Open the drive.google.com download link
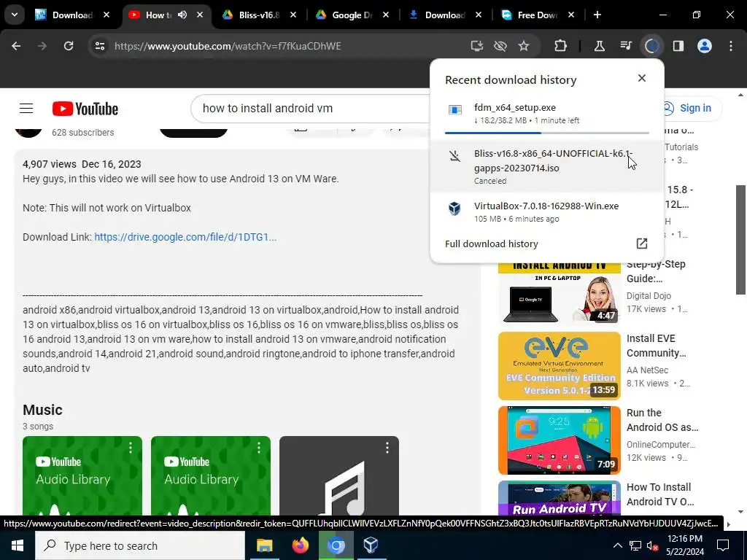Screen dimensions: 747x560 185,237
